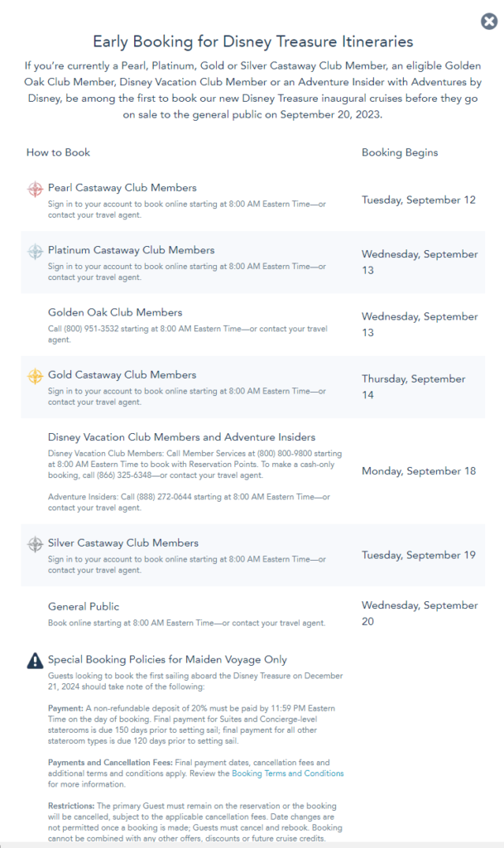The image size is (504, 848).
Task: Click the Early Booking for Disney Treasure Itineraries title
Action: click(x=252, y=41)
